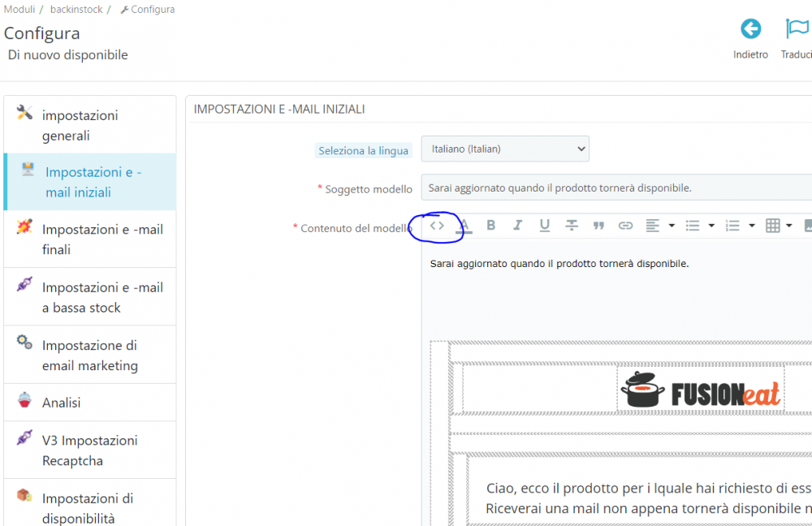Screen dimensions: 812x526
Task: Click the wrench icon for impostazioni generali
Action: pos(24,112)
